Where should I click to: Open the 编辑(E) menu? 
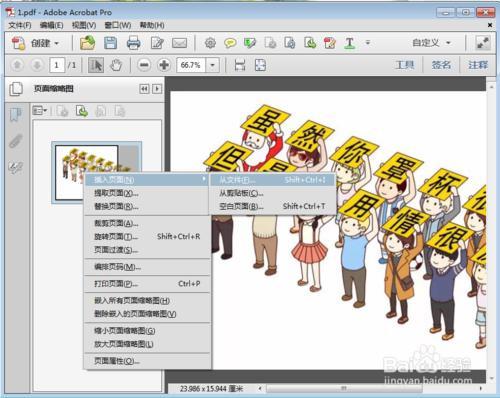click(52, 25)
